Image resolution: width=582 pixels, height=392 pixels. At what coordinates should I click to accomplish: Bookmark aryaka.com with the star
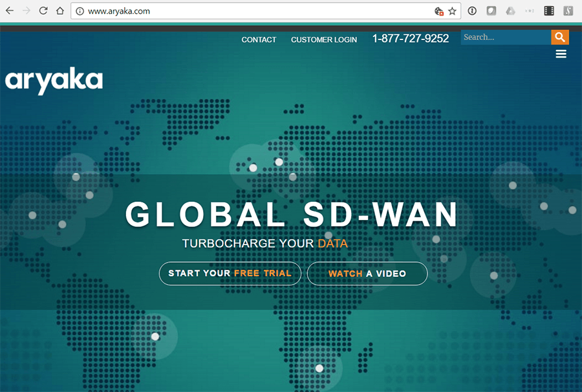click(x=452, y=11)
